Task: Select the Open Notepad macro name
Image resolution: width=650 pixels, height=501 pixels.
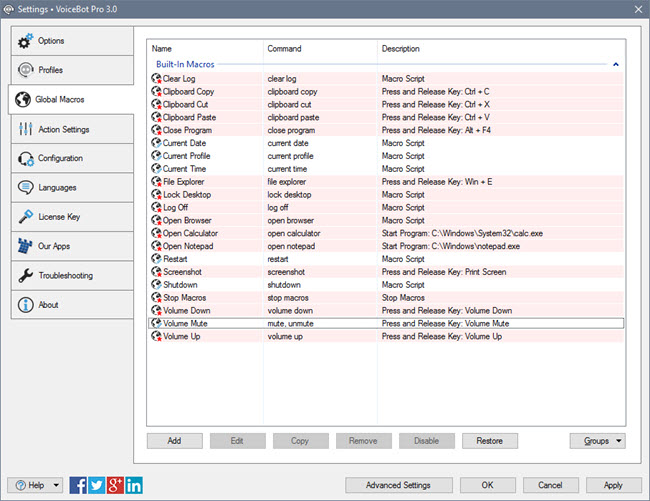Action: 188,246
